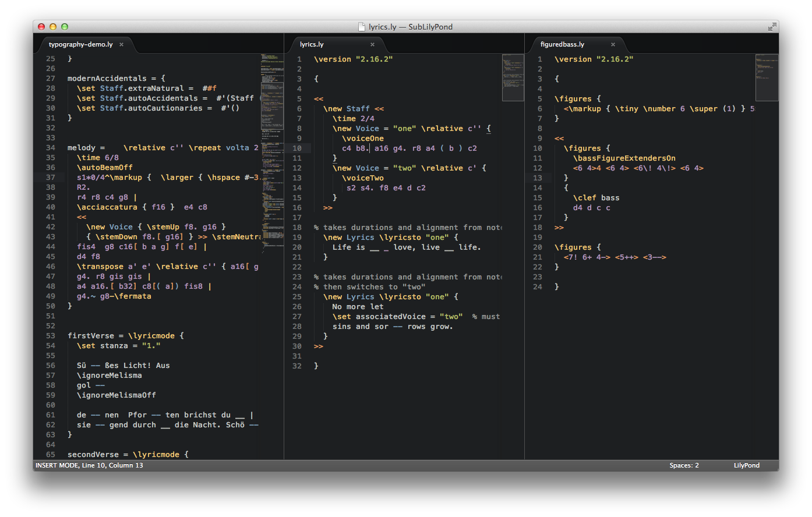Click the minimap of lyrics.ly pane
The image size is (812, 517).
[x=513, y=78]
